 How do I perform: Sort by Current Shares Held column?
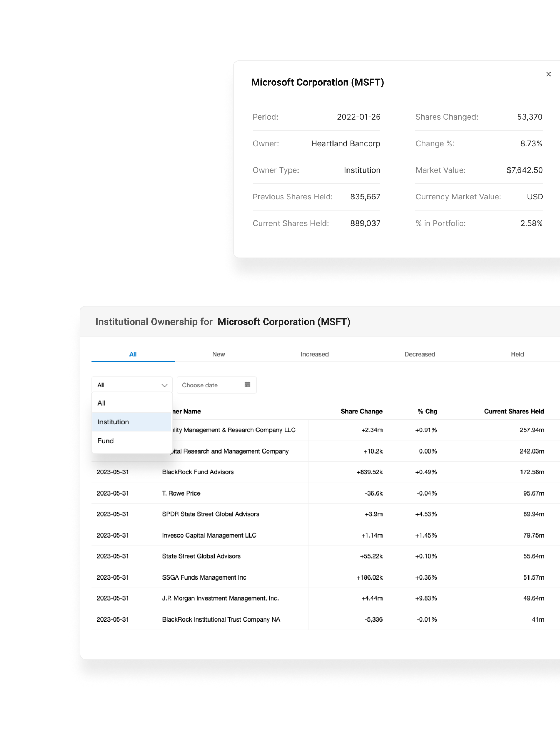[514, 412]
